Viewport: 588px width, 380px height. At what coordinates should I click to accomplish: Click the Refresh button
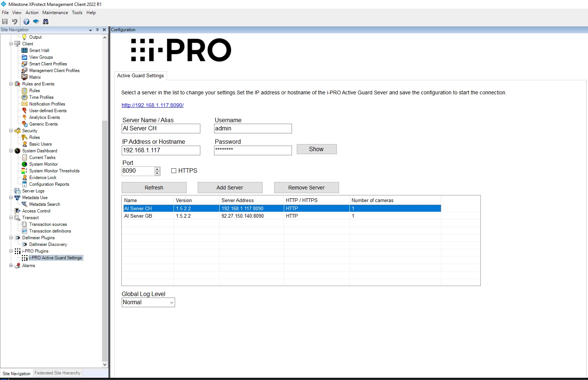[154, 188]
